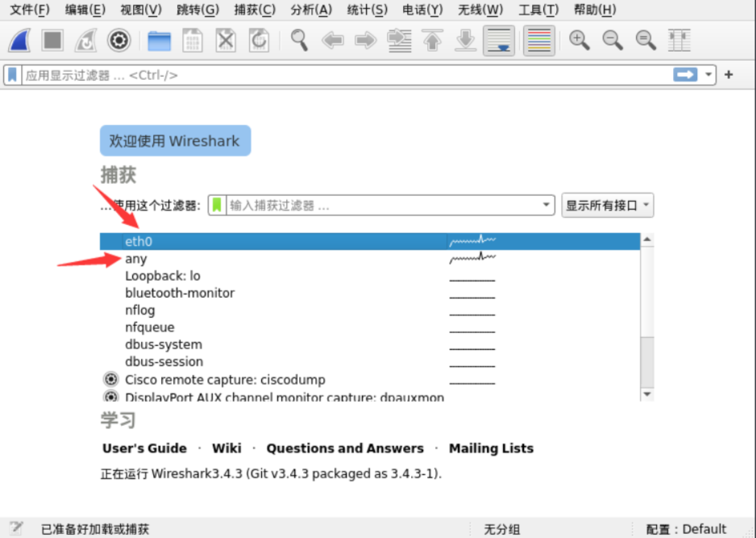Screen dimensions: 756x538
Task: Open the 编辑(E) menu
Action: 85,10
